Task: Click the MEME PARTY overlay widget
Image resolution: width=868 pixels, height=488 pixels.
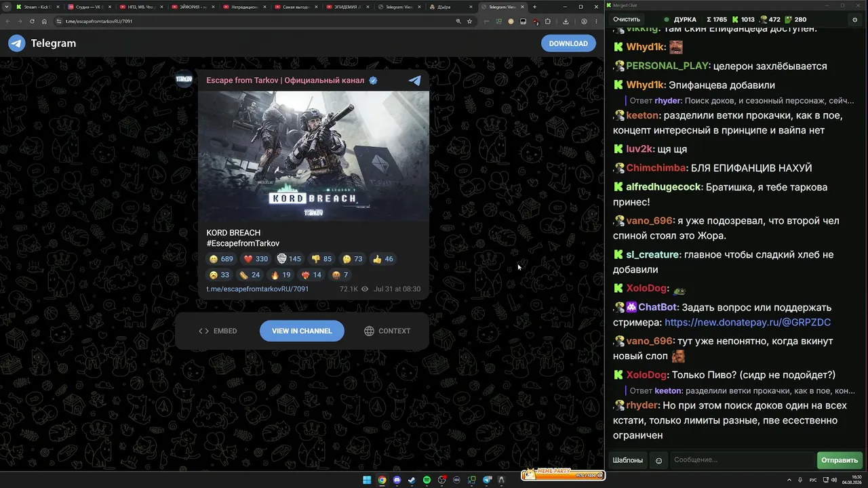Action: point(562,474)
